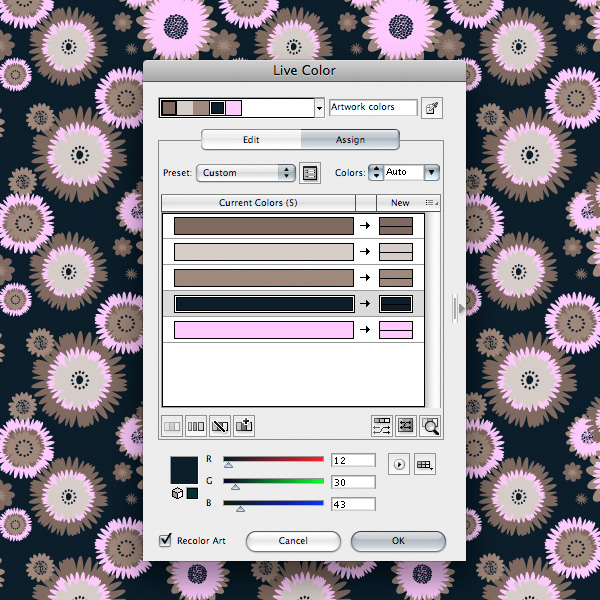The width and height of the screenshot is (600, 600).
Task: Open the color group dropdown arrow
Action: (x=319, y=108)
